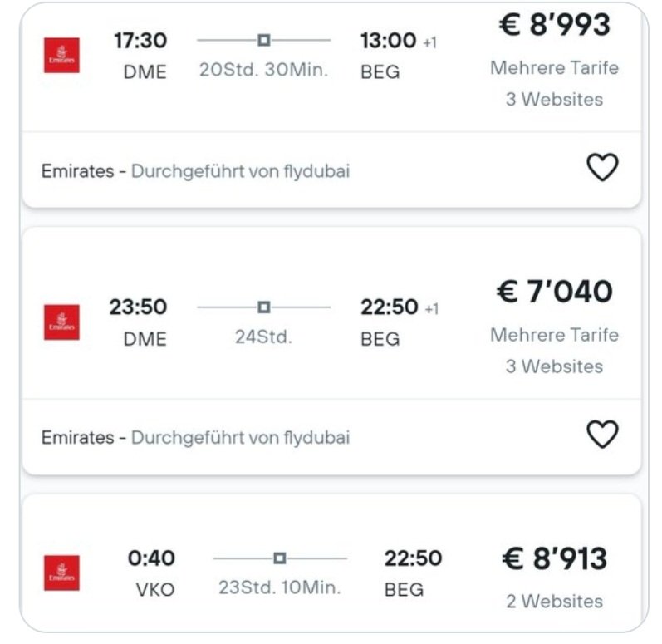Click Emirates logo on €8'993 flight
The height and width of the screenshot is (644, 662).
pyautogui.click(x=61, y=55)
